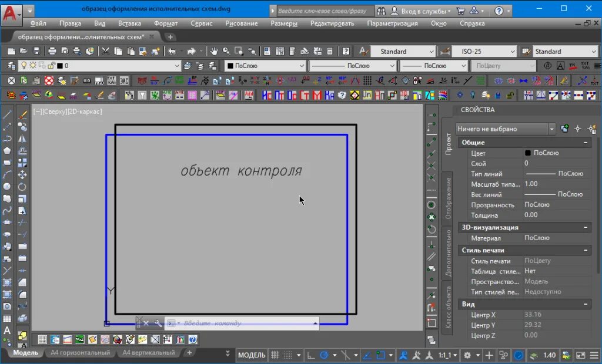Image resolution: width=602 pixels, height=364 pixels.
Task: Select the Polygon drawing tool
Action: (x=7, y=150)
